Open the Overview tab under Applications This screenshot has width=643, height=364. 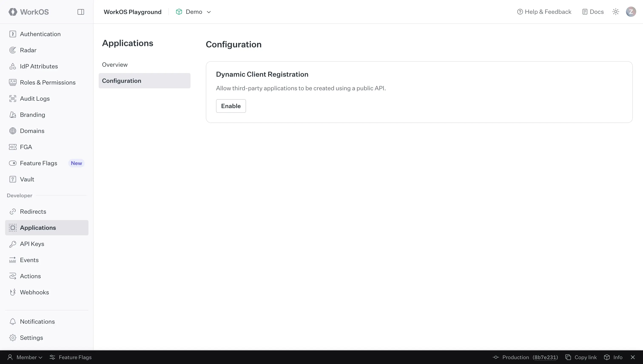(x=115, y=65)
